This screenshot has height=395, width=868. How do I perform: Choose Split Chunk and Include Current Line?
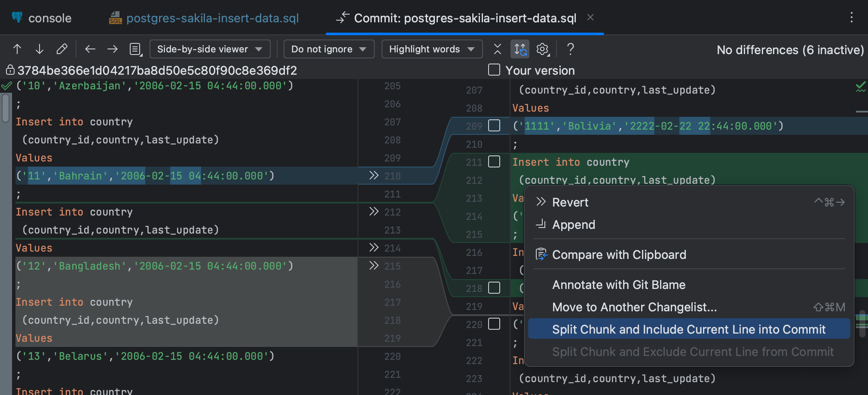pyautogui.click(x=688, y=329)
